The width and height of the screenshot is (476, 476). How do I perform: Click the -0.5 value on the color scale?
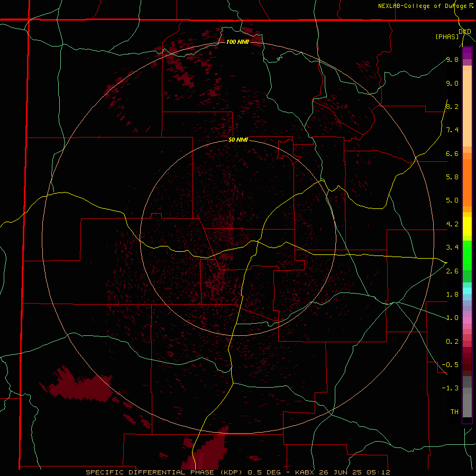(x=450, y=365)
